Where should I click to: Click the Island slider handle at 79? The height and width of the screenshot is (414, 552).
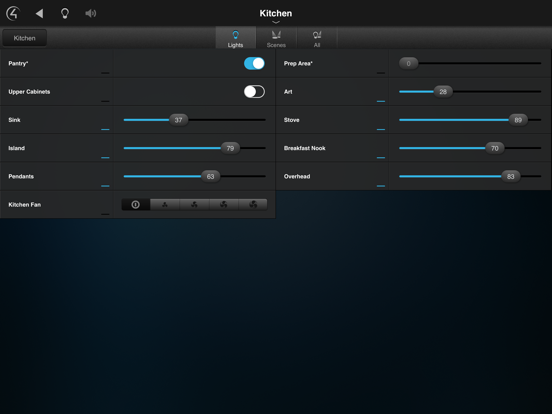tap(230, 148)
